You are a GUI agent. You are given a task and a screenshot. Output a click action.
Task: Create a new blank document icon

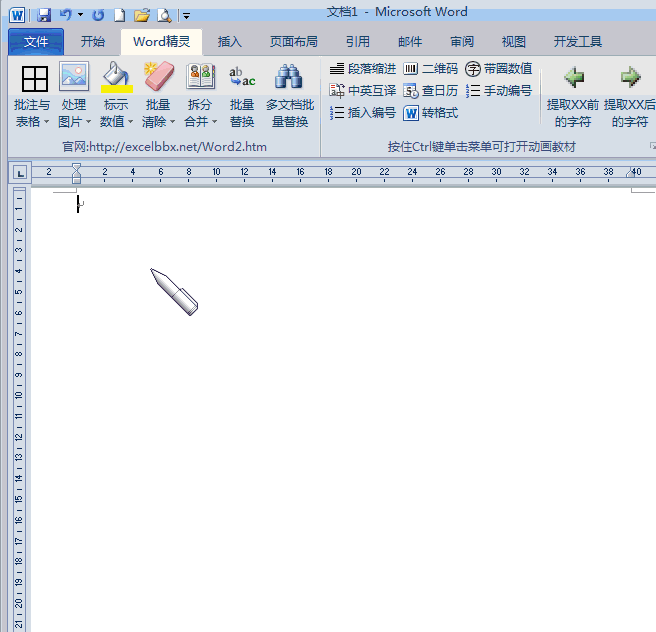tap(120, 15)
